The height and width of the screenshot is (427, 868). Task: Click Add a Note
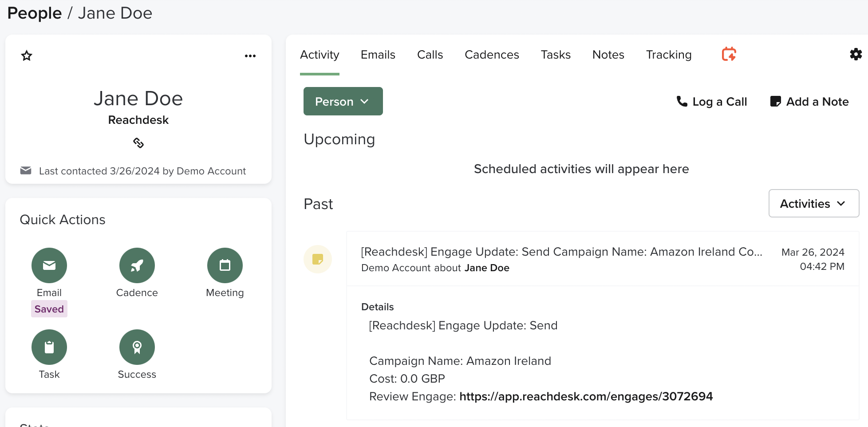(809, 102)
